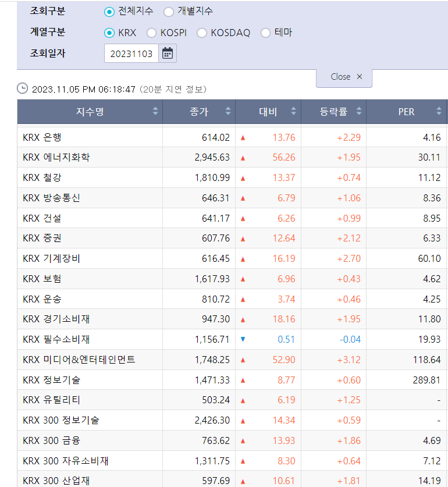Click the closing price 2,945.63
The width and height of the screenshot is (448, 487).
[212, 157]
